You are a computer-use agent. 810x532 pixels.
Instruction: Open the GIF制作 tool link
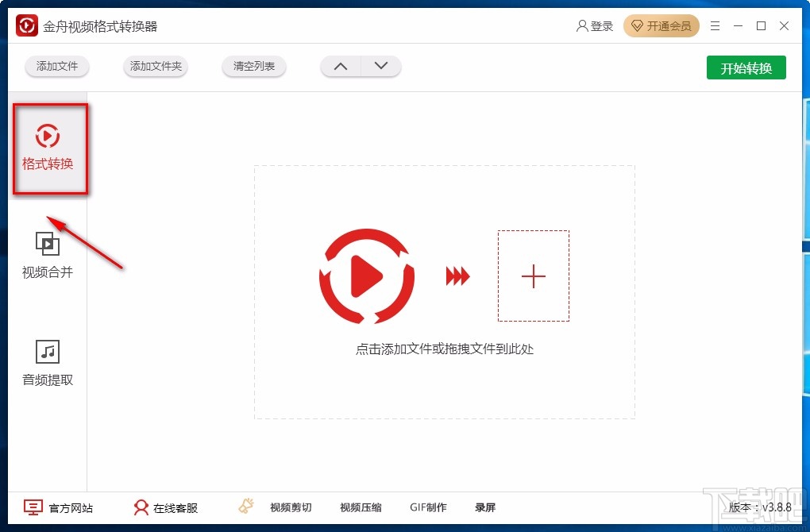pyautogui.click(x=429, y=507)
